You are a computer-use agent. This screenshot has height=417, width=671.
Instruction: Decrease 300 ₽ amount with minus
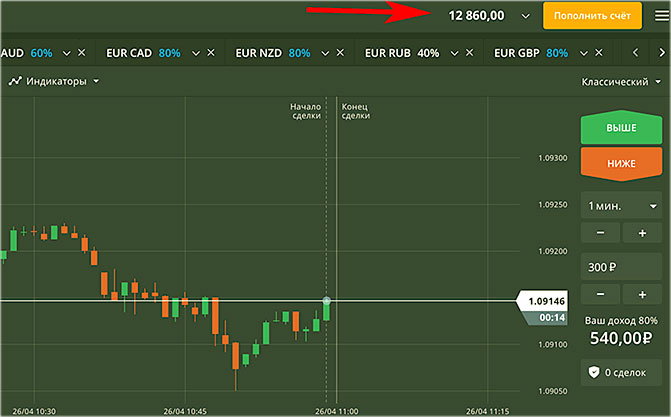coord(600,293)
